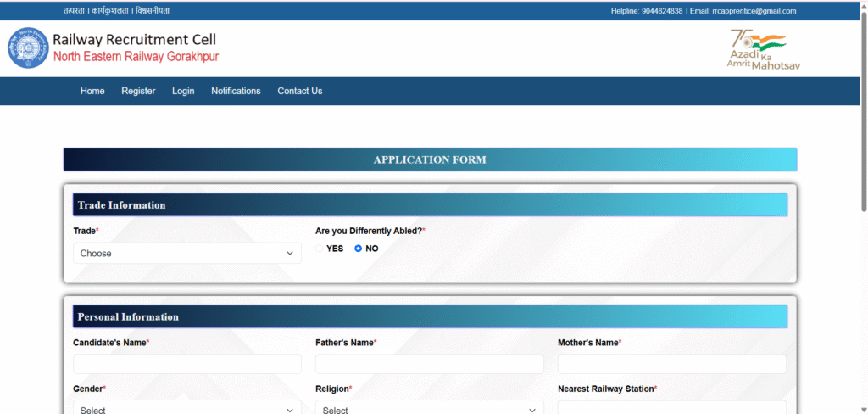Expand the Gender select dropdown
The height and width of the screenshot is (414, 868).
pos(186,410)
